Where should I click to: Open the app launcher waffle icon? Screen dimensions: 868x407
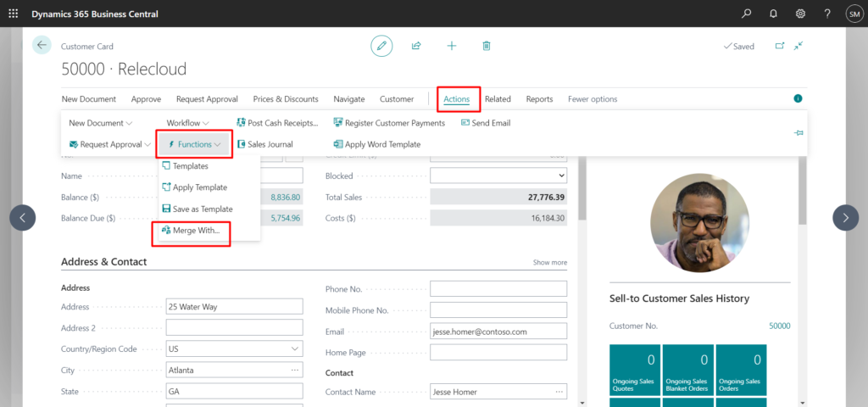(14, 14)
